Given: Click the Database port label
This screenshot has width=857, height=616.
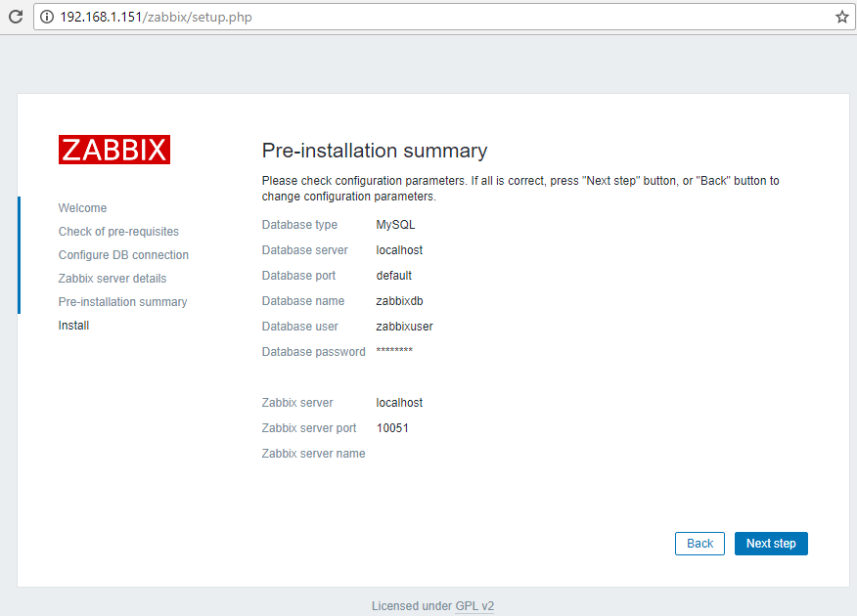Looking at the screenshot, I should click(298, 276).
